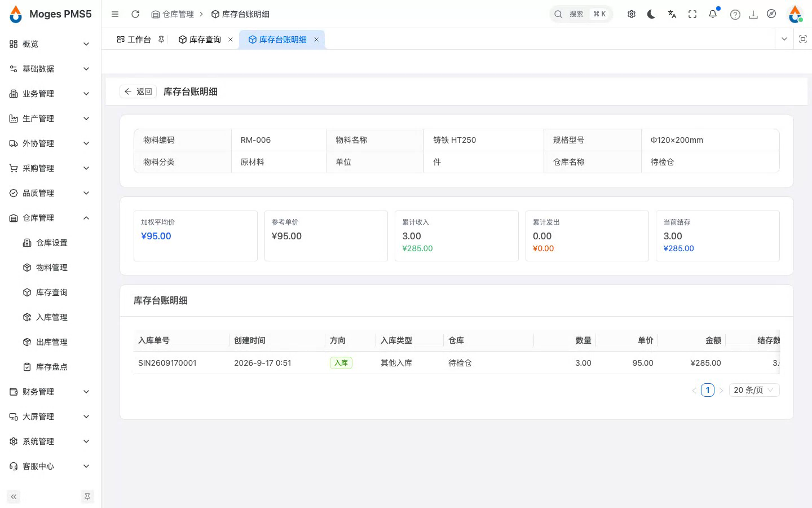
Task: Collapse the 仓库管理 sidebar menu
Action: pos(50,218)
